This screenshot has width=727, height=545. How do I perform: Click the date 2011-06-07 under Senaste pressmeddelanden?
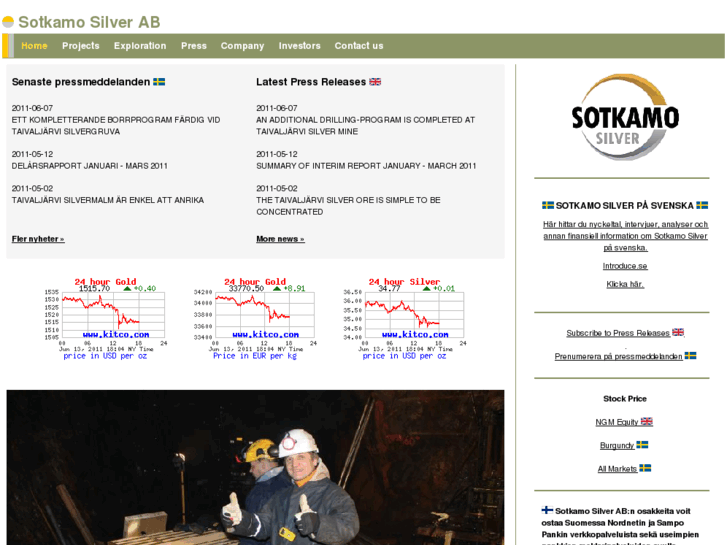tap(32, 108)
